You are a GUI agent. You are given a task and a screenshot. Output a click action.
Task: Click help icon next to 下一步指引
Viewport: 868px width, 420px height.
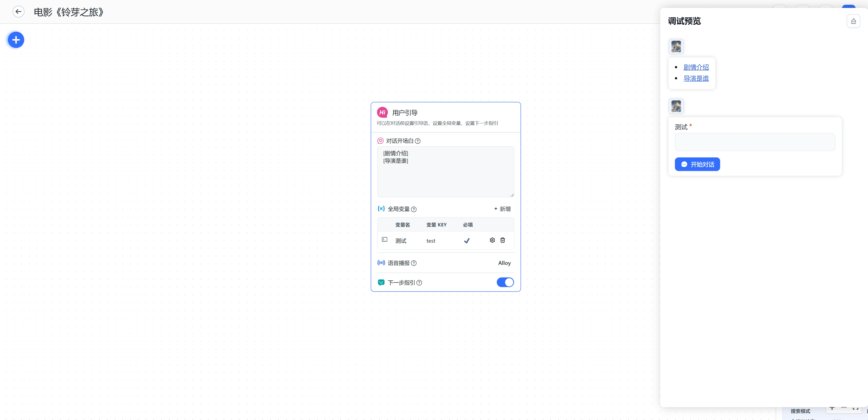point(419,283)
